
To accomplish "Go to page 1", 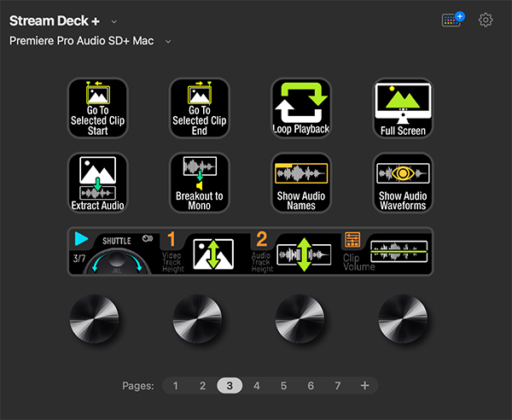I will point(175,386).
